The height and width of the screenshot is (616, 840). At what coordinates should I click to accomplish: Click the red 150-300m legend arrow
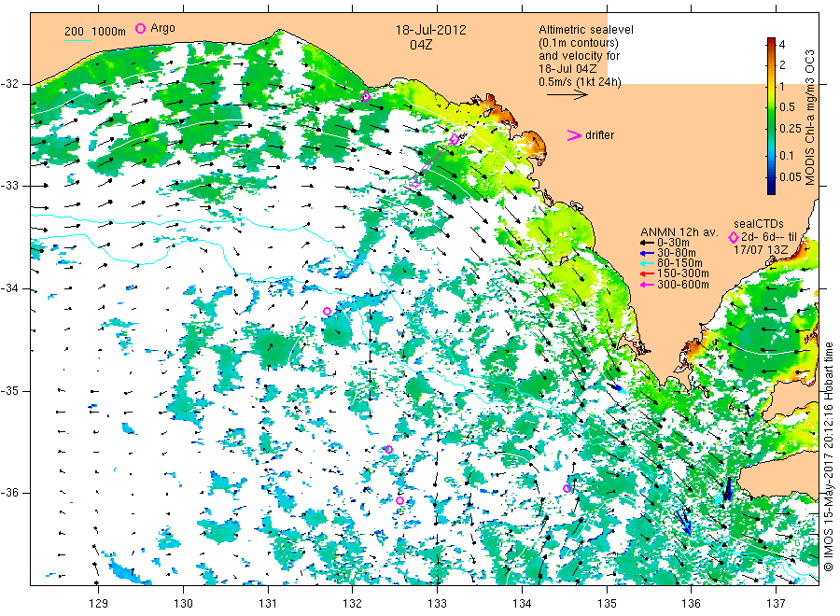click(647, 273)
